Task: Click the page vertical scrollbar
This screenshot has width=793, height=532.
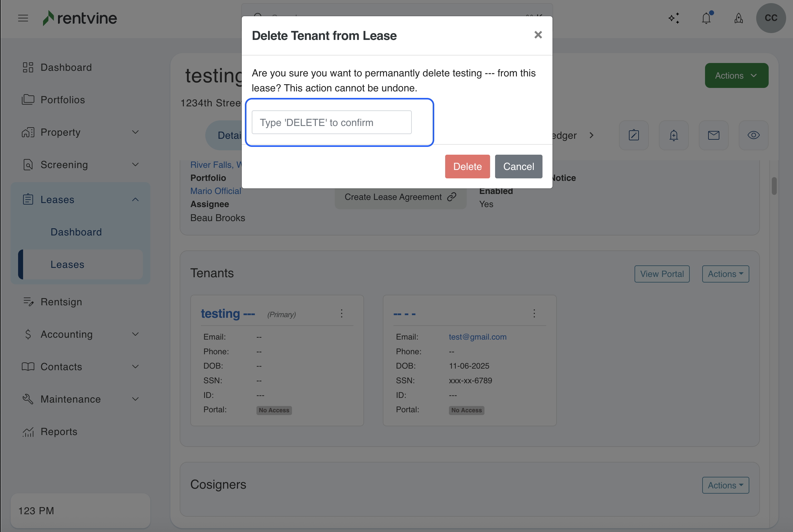Action: pos(774,186)
